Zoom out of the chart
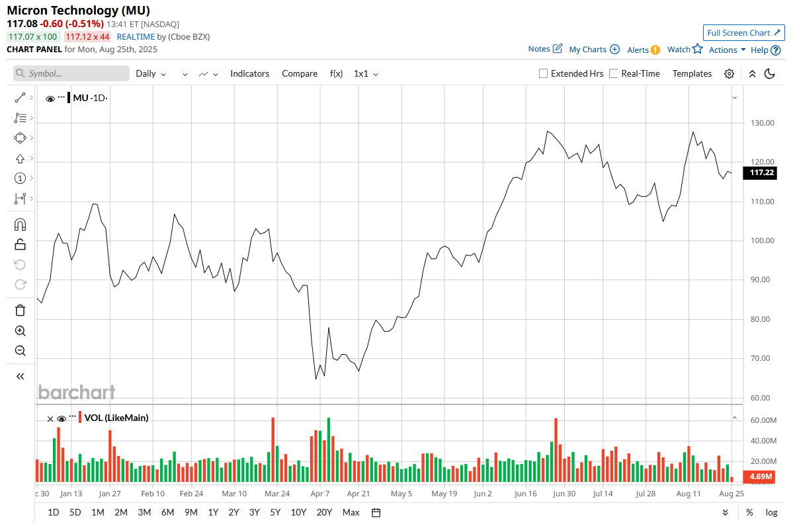 point(20,351)
